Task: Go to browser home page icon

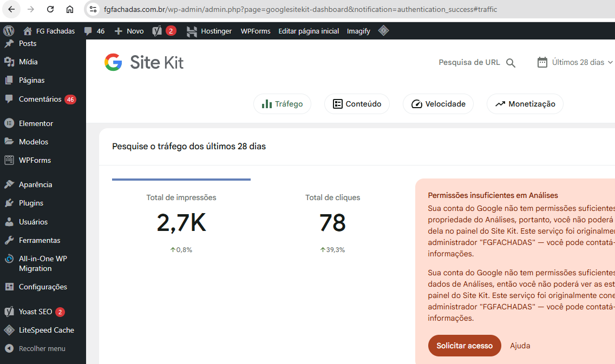Action: point(70,9)
